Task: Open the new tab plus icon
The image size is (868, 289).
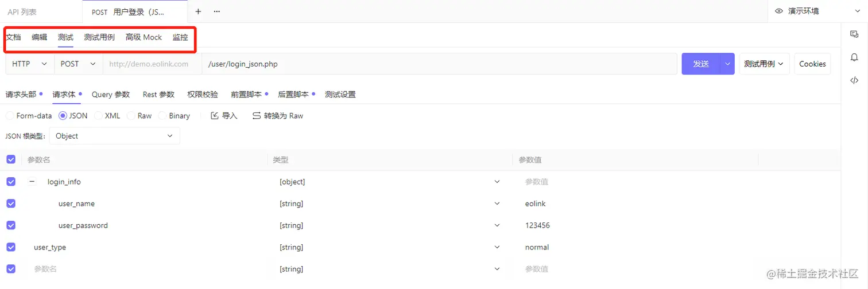Action: pos(198,11)
